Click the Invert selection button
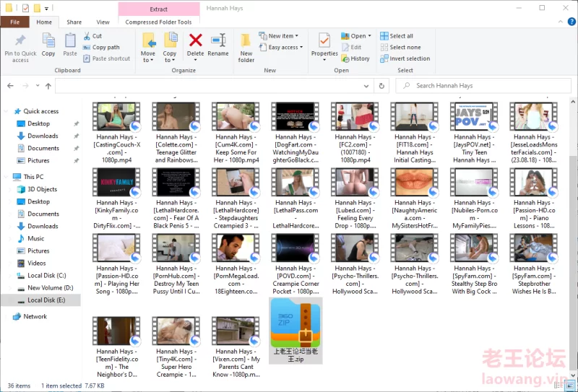 pyautogui.click(x=409, y=58)
